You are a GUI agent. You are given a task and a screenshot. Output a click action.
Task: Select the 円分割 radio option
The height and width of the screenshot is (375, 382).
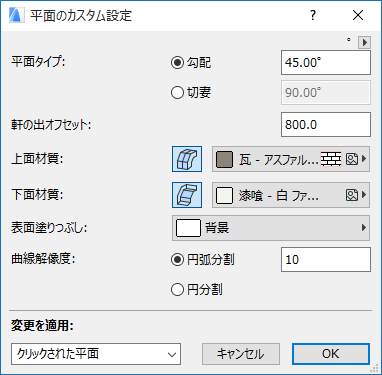177,290
